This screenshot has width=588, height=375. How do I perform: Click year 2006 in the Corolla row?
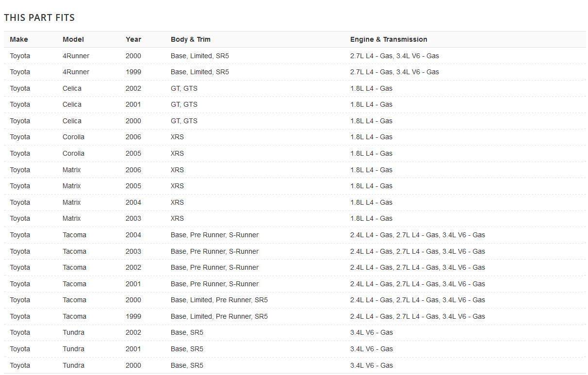tap(133, 137)
